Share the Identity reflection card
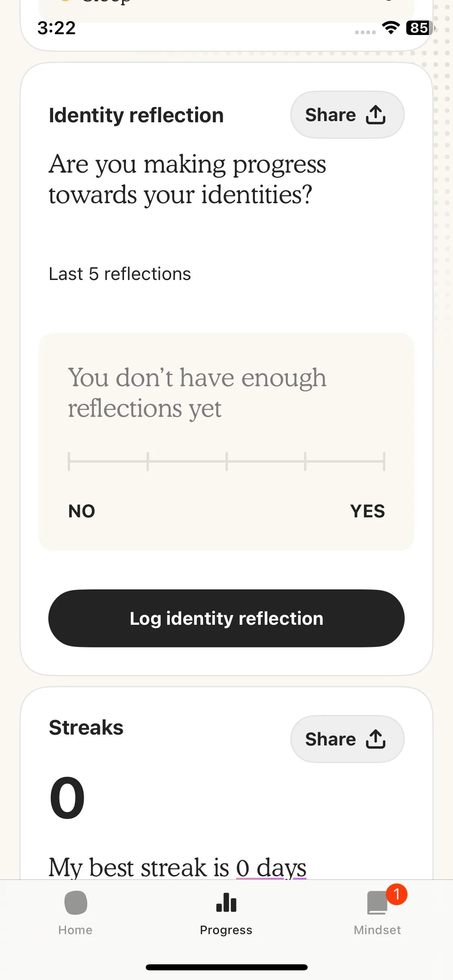 (347, 115)
